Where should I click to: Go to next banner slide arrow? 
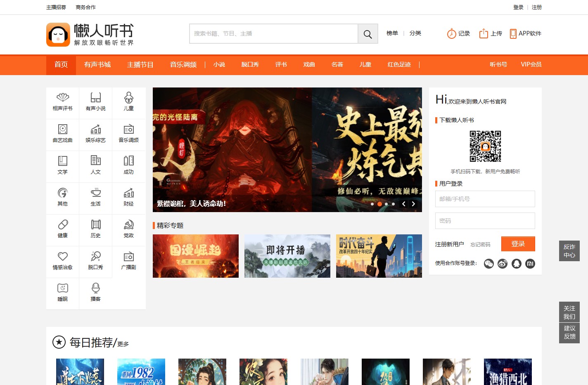click(x=413, y=204)
